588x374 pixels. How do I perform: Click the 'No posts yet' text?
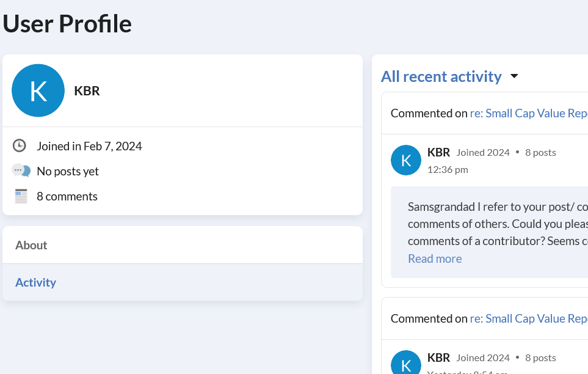[68, 171]
